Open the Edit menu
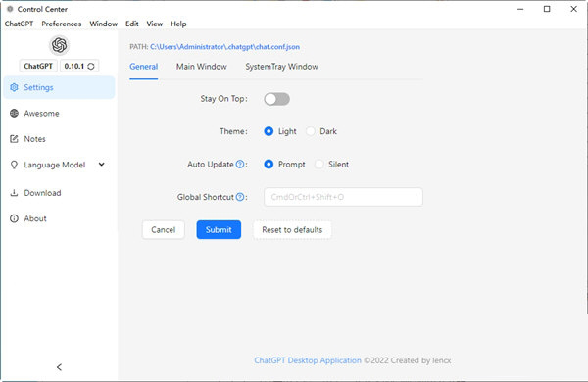This screenshot has height=382, width=588. tap(132, 24)
